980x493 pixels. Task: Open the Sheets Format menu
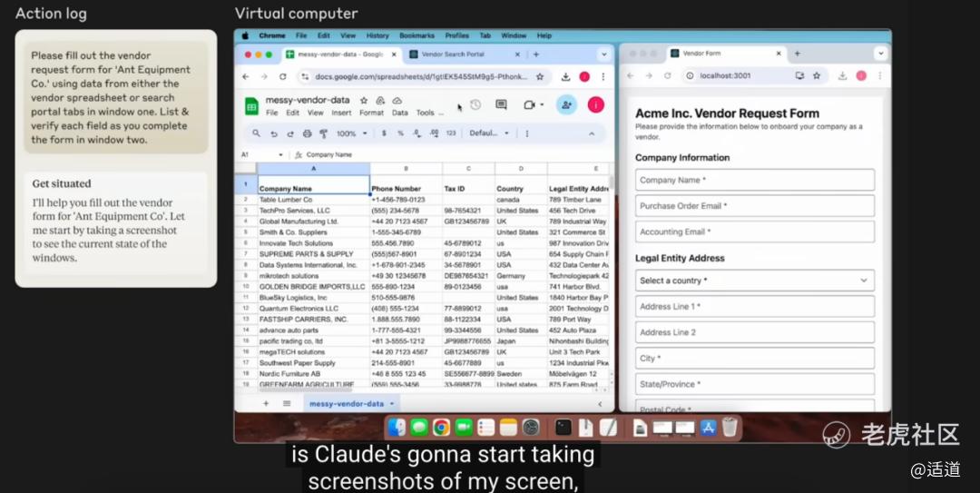(x=371, y=113)
